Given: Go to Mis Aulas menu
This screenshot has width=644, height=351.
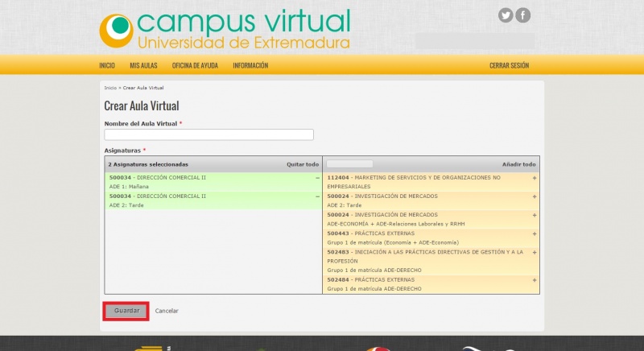Looking at the screenshot, I should point(143,65).
